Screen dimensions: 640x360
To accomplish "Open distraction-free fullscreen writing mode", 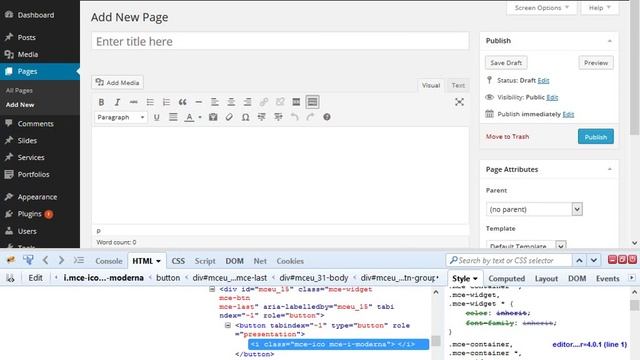I will [459, 102].
